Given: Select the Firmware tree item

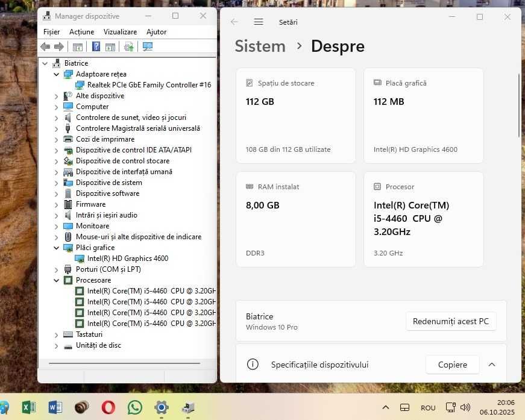Looking at the screenshot, I should (x=90, y=204).
